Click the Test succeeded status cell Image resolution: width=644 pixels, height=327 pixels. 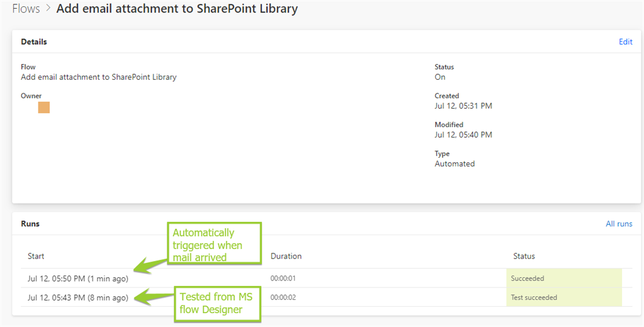click(564, 297)
